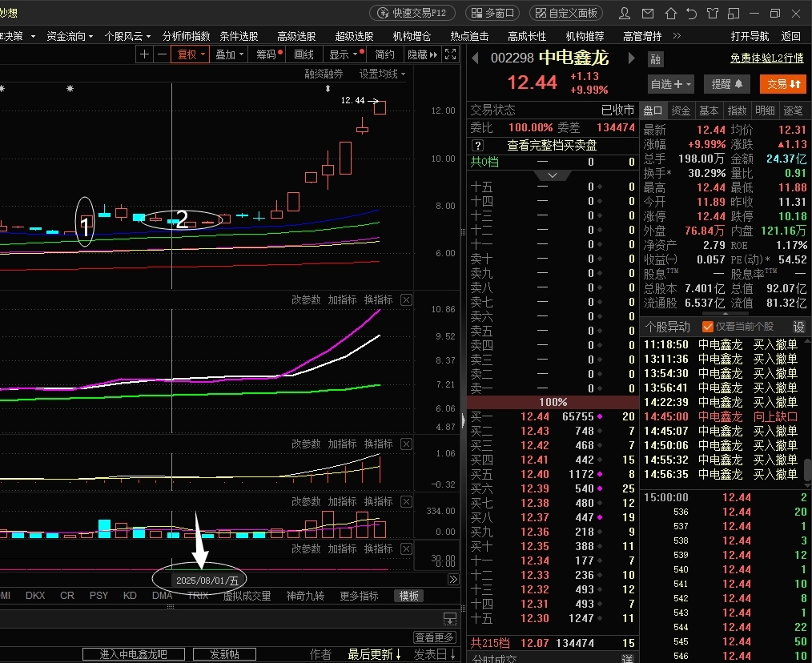Click the 筹码 chip distribution button
Screen dimensions: 812x663
tap(267, 54)
